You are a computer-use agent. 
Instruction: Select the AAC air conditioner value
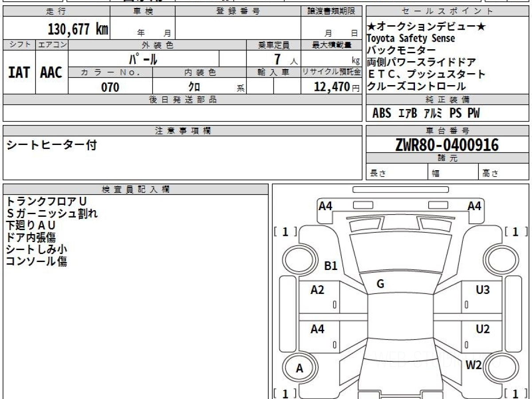pos(51,73)
